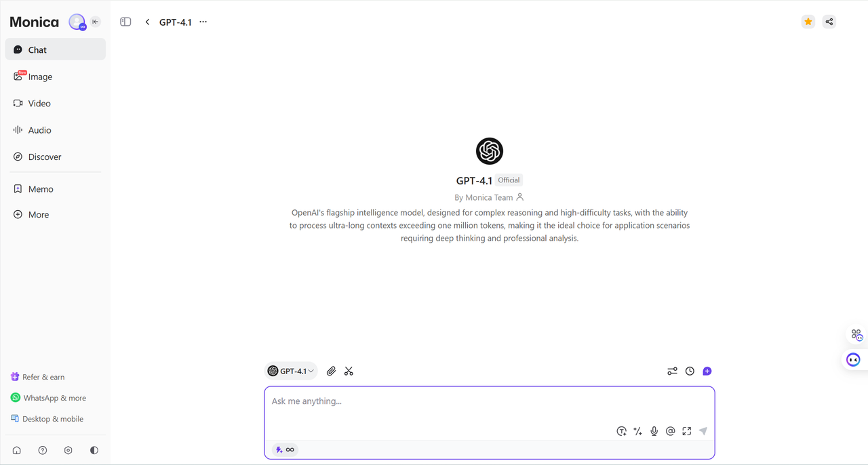Click the Desktop & mobile link
Viewport: 868px width, 465px height.
[x=47, y=419]
